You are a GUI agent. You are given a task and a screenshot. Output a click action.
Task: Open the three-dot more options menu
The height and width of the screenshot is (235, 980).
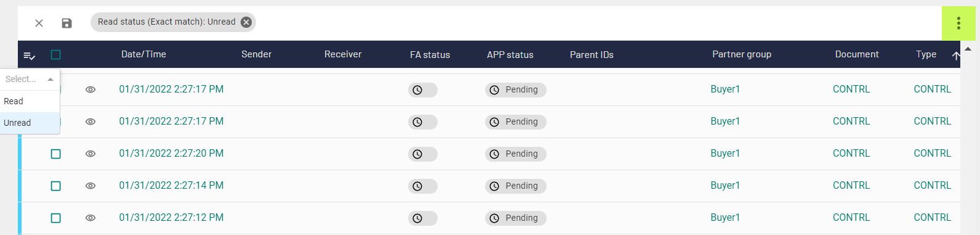[958, 23]
